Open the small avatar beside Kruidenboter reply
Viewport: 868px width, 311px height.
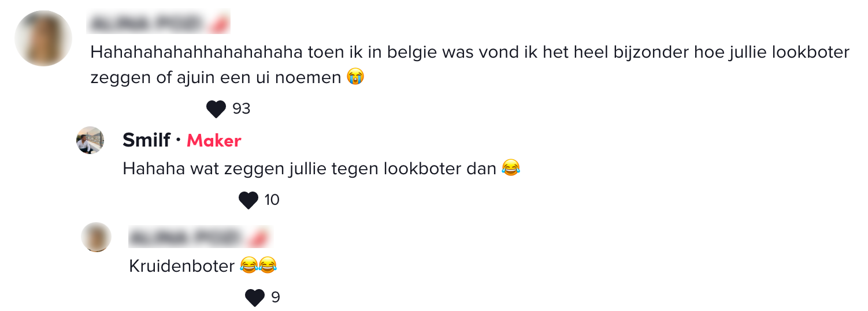[96, 237]
